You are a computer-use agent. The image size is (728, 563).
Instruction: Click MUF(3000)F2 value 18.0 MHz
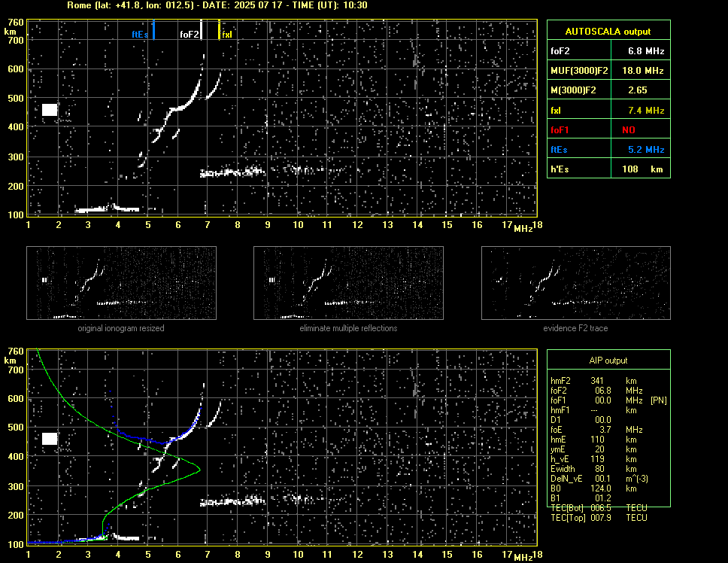click(x=642, y=71)
